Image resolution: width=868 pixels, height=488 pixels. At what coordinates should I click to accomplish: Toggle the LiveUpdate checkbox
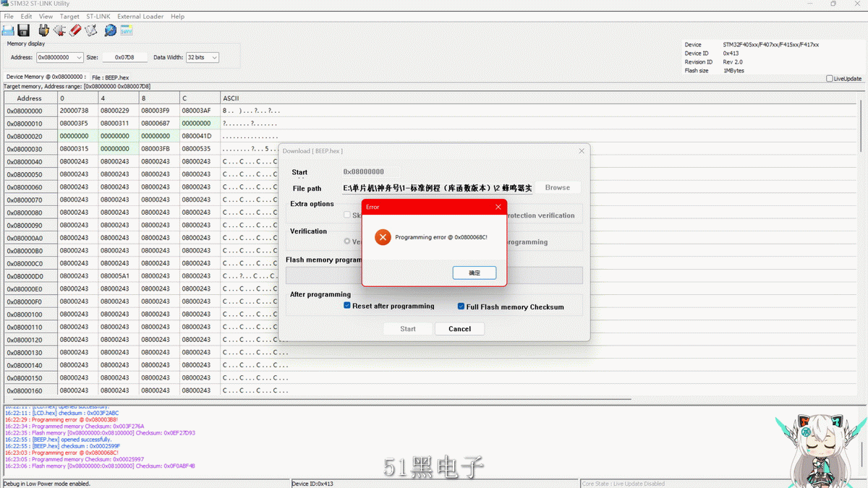830,79
